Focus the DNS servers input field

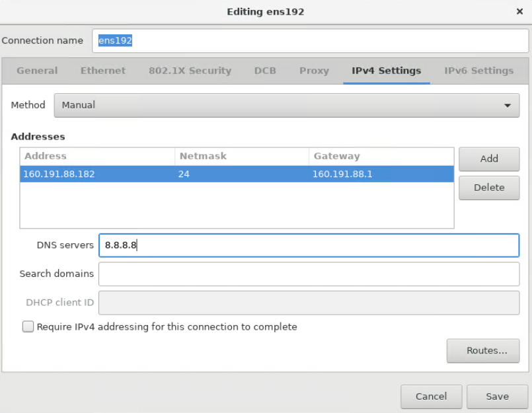(309, 245)
